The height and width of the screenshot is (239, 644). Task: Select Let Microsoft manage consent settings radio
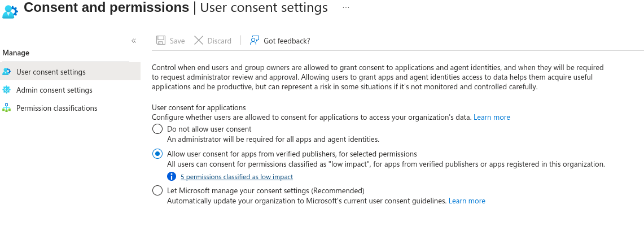pyautogui.click(x=157, y=190)
